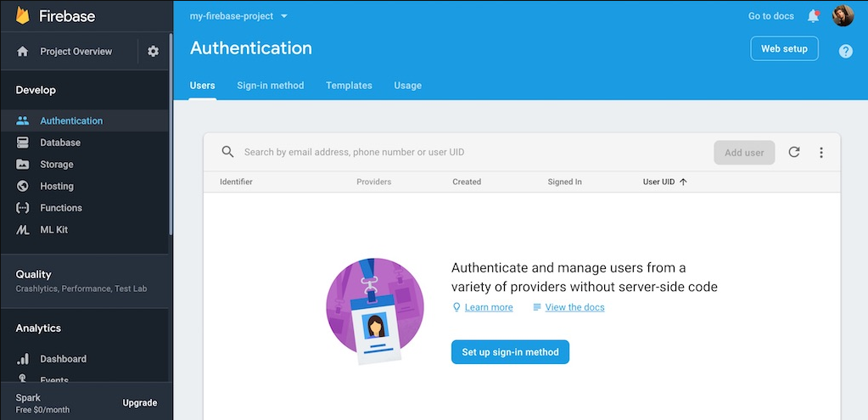Sort by Created column header

[x=467, y=182]
